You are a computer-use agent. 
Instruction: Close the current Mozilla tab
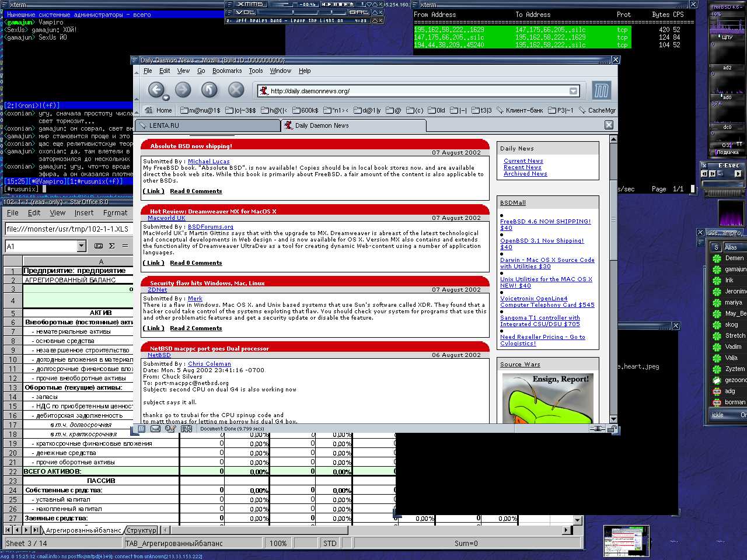pos(609,125)
